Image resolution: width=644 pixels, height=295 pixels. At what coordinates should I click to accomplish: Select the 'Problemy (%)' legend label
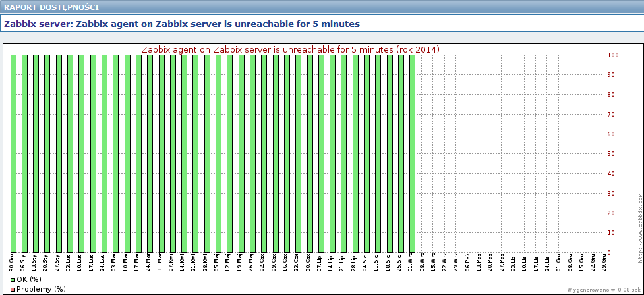[x=41, y=289]
